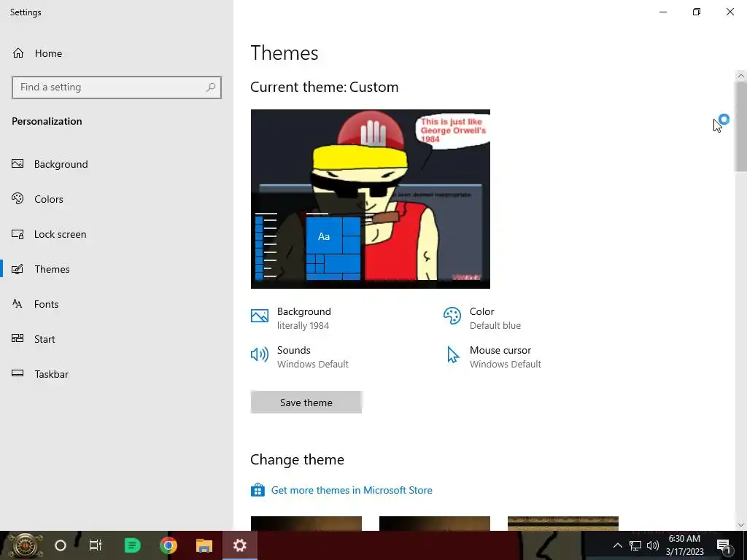Click the Background picture icon under the theme preview

(260, 316)
